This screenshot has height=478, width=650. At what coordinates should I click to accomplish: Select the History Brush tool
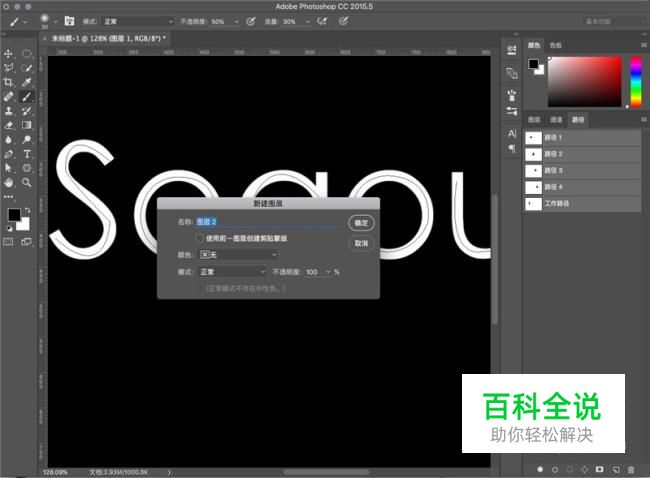27,111
